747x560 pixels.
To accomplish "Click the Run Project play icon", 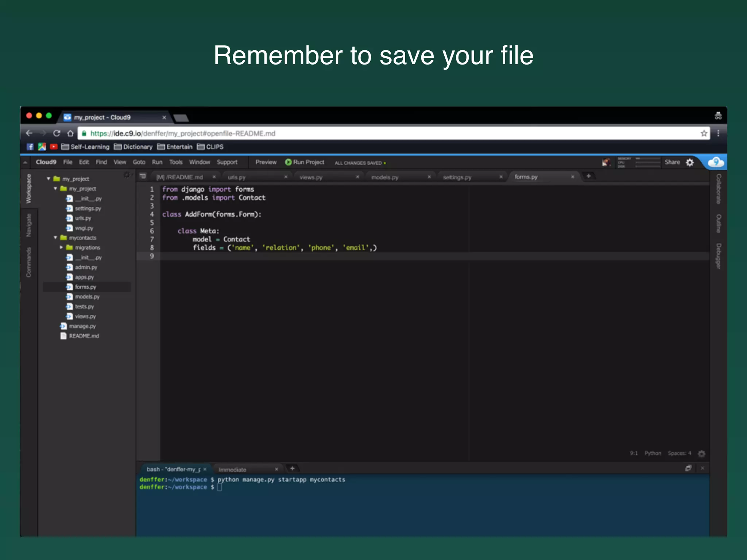I will click(x=288, y=162).
